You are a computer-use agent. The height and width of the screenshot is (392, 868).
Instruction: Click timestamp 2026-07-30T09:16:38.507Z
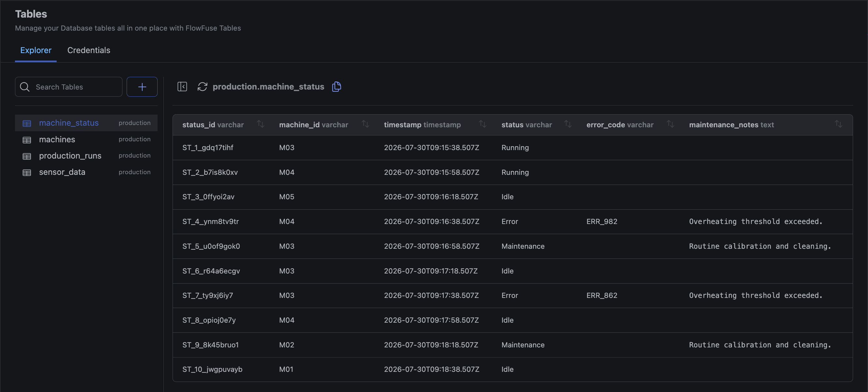[431, 221]
